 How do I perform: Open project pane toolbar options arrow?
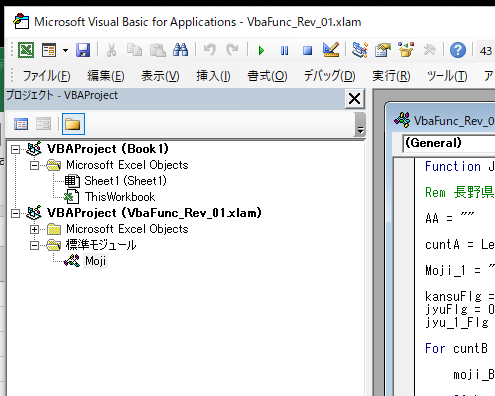(x=360, y=125)
